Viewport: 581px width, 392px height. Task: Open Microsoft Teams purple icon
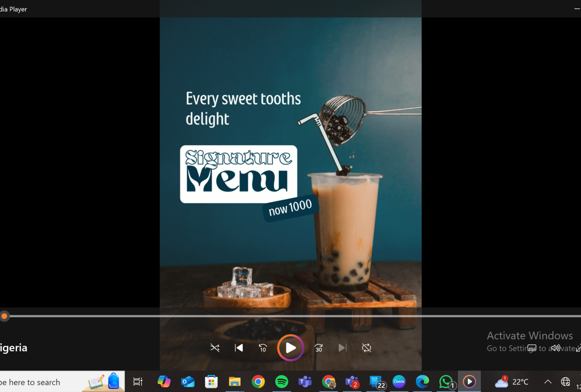click(305, 382)
